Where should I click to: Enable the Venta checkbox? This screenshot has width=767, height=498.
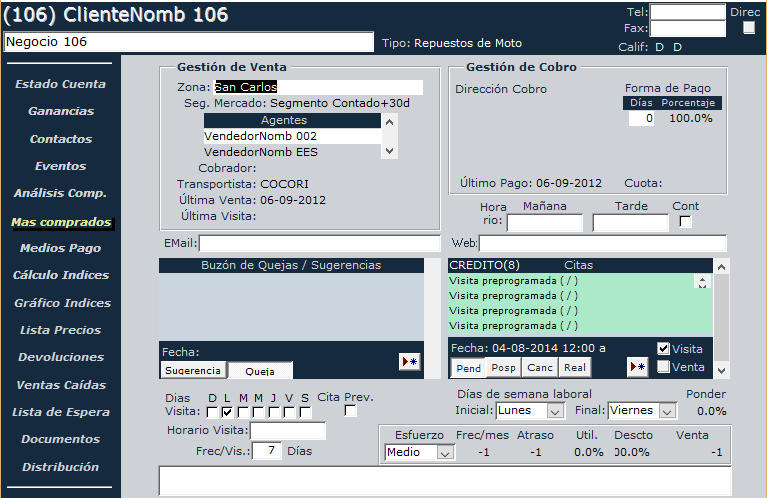pos(663,367)
